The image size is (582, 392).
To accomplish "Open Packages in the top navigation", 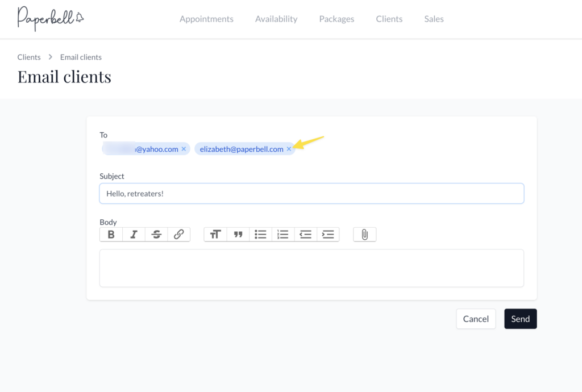I will (x=336, y=19).
